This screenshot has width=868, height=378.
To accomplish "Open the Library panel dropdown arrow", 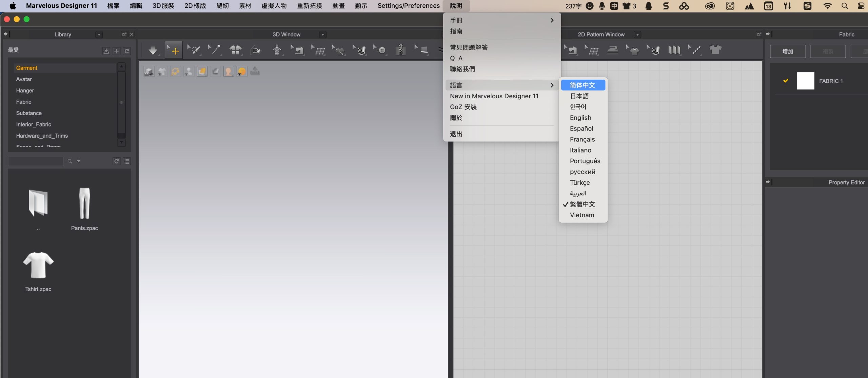I will pyautogui.click(x=99, y=35).
